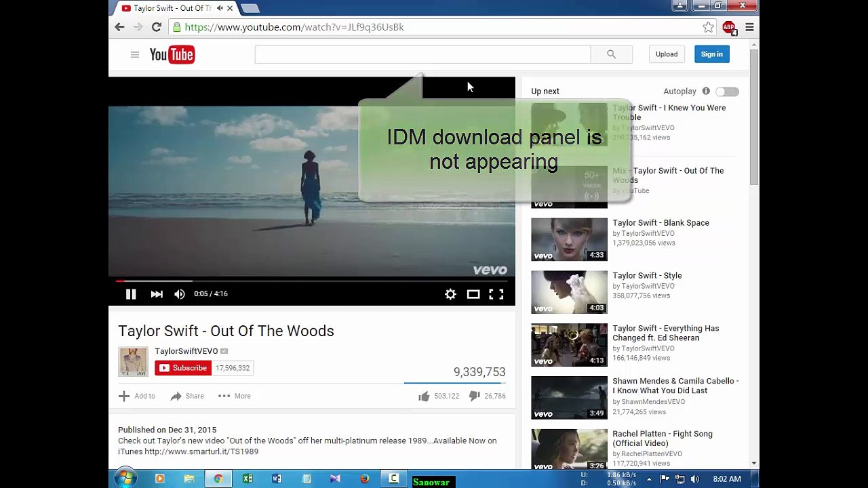Show Autoplay info icon

706,91
